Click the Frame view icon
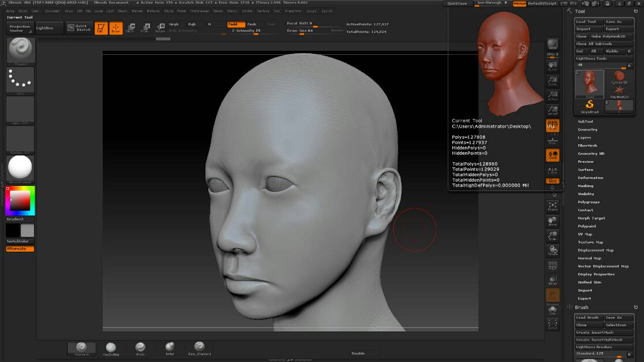Screen dimensions: 644x362 coord(552,206)
